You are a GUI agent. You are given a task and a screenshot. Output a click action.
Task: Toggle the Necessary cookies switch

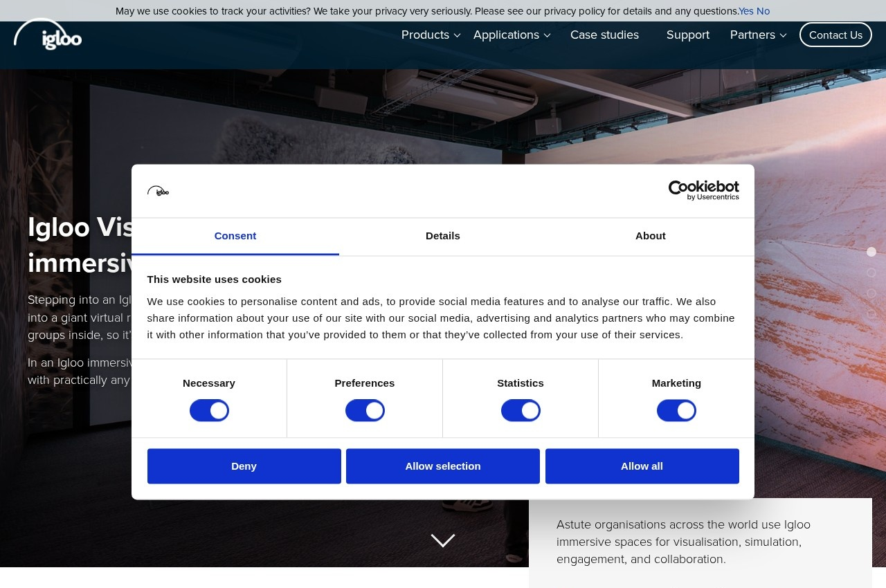point(209,410)
